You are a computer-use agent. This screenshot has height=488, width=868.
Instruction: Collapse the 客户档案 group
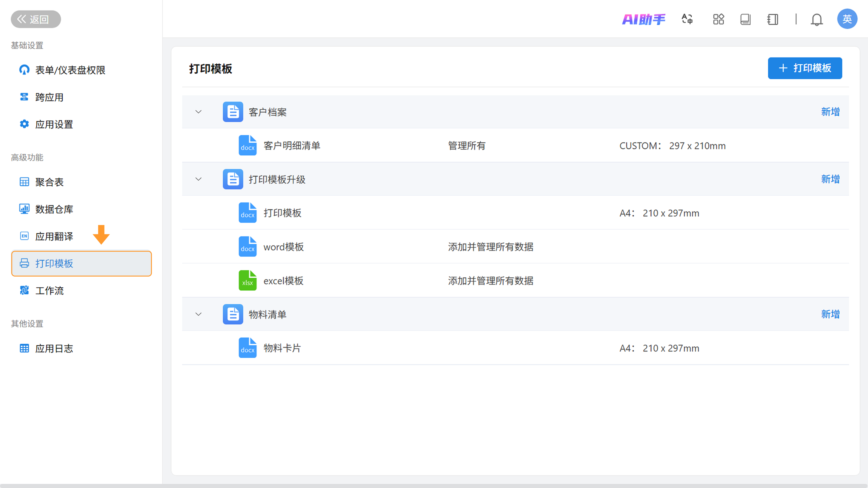[198, 112]
